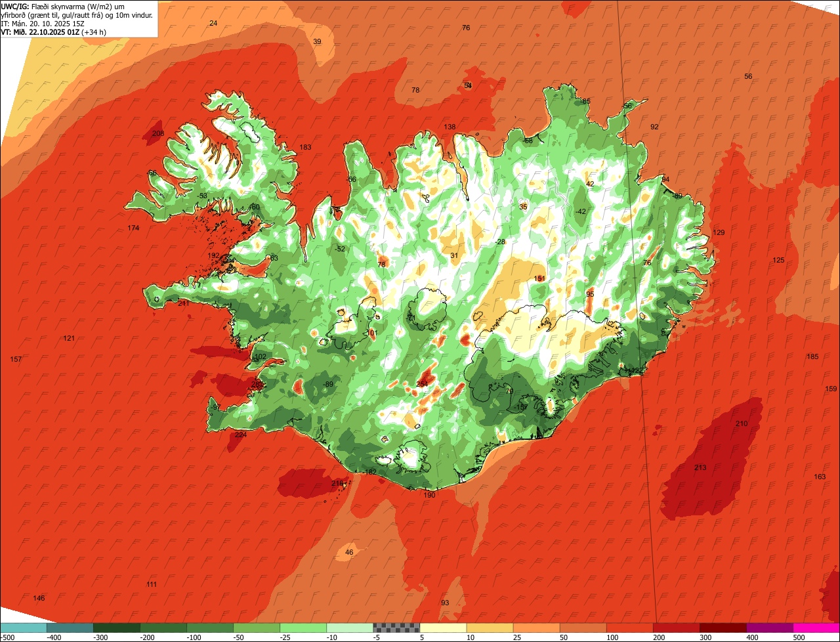Click the map value '111'
Viewport: 840px width, 642px height.
[x=152, y=584]
